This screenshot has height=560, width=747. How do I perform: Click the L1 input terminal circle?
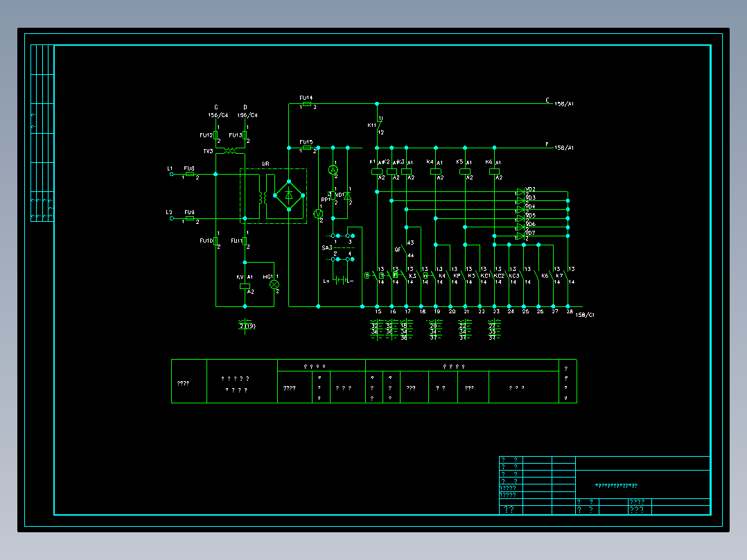[172, 175]
